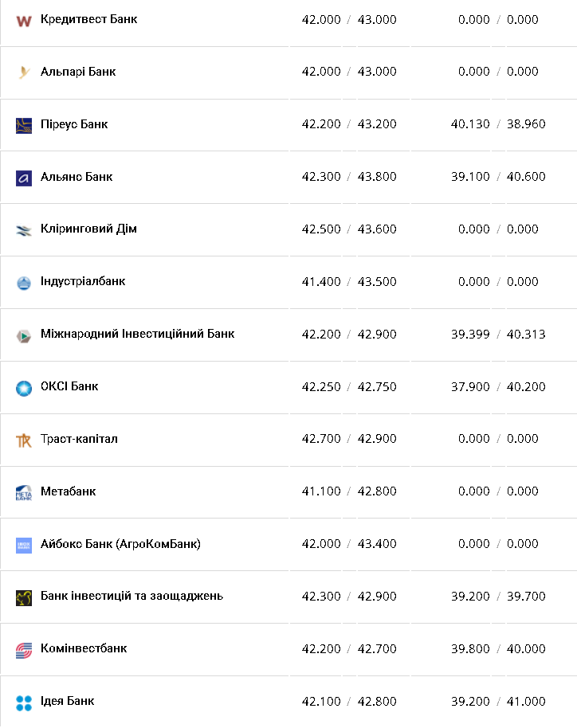Click the Альянс Банк logo icon
The width and height of the screenshot is (577, 728).
click(x=24, y=178)
